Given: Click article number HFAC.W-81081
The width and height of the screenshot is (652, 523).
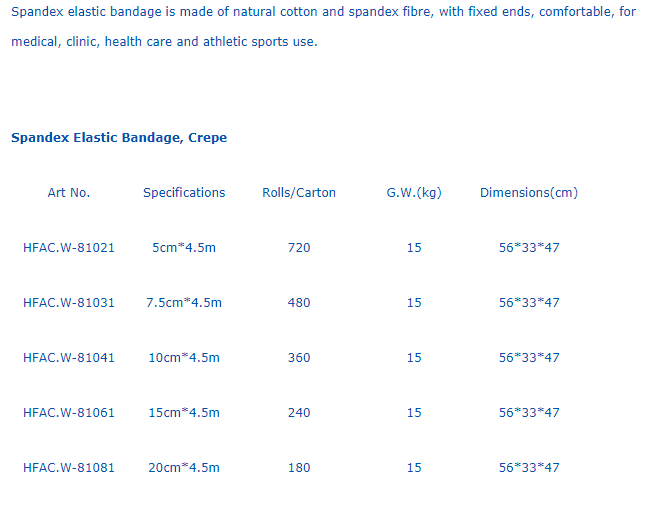Looking at the screenshot, I should pyautogui.click(x=69, y=468).
